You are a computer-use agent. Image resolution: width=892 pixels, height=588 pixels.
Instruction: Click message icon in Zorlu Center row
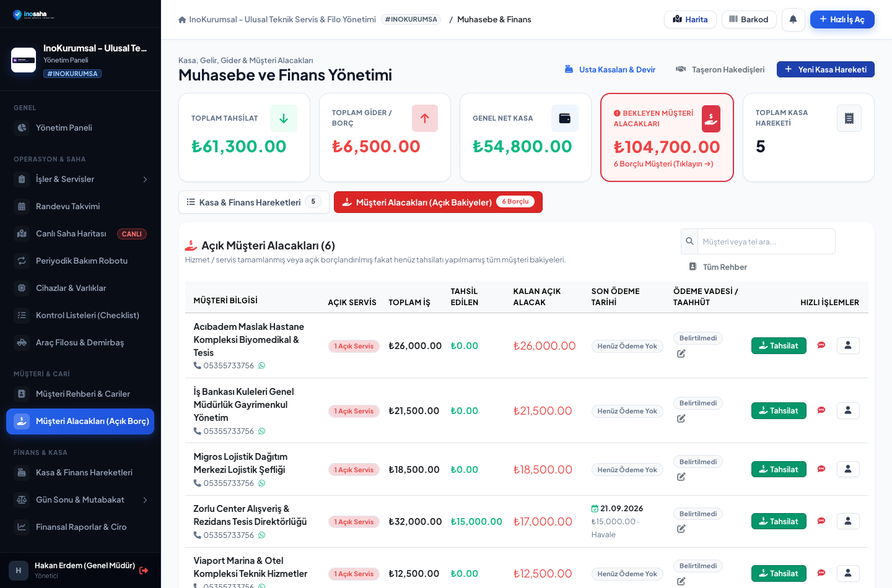(x=821, y=521)
